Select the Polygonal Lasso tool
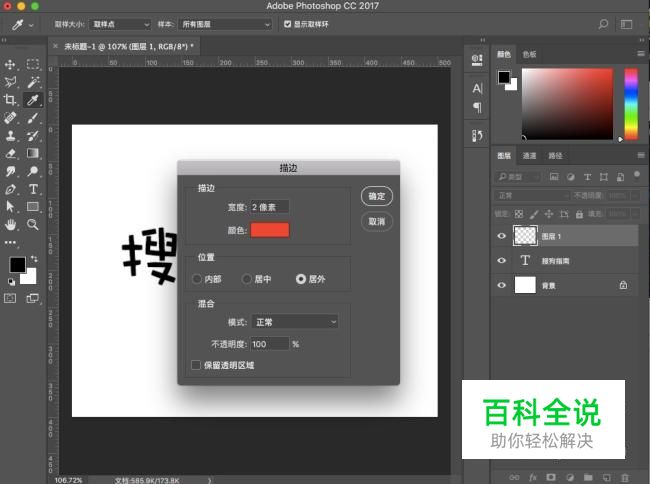This screenshot has height=484, width=650. (x=10, y=82)
